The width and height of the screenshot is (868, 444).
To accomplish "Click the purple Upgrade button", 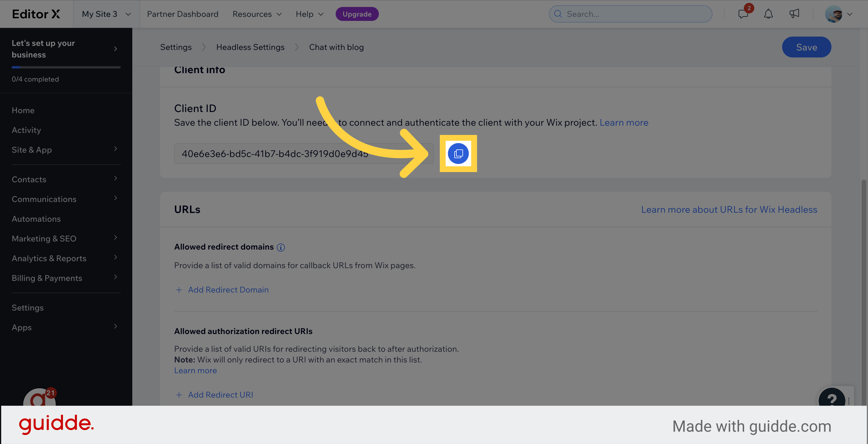I will pyautogui.click(x=357, y=14).
